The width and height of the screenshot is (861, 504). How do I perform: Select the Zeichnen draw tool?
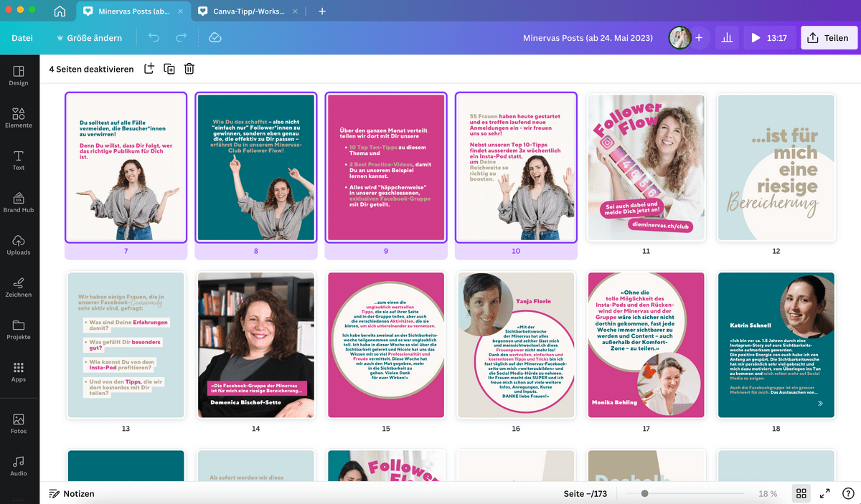coord(19,287)
